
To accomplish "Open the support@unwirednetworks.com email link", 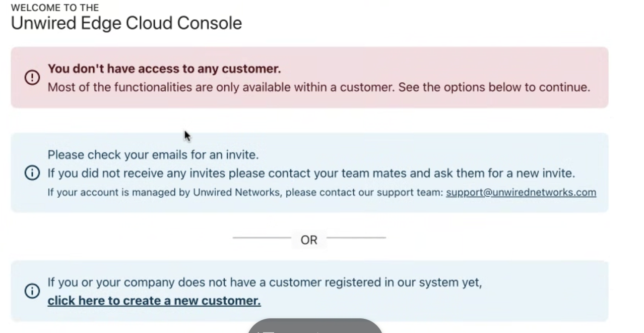I will [521, 193].
